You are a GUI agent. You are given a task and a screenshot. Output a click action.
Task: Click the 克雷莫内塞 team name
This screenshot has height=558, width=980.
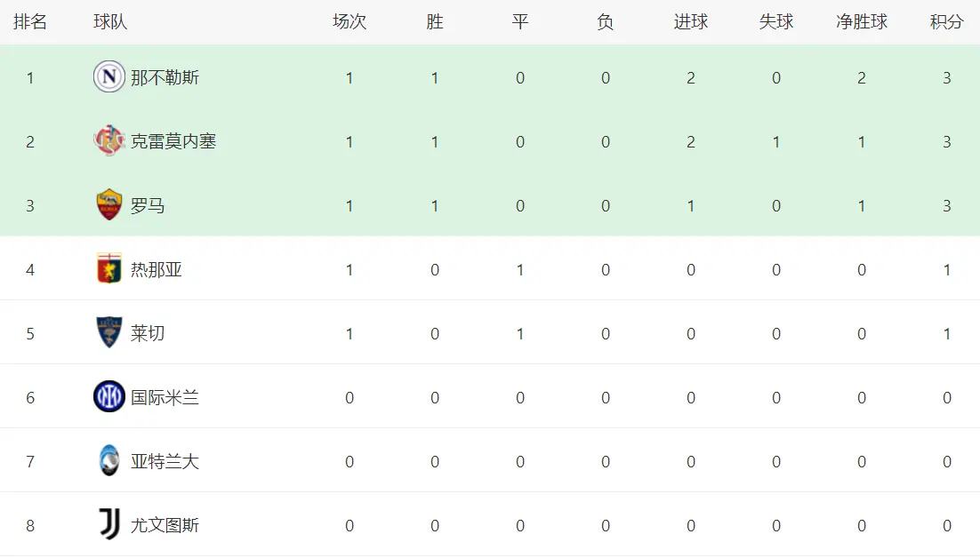click(x=173, y=141)
